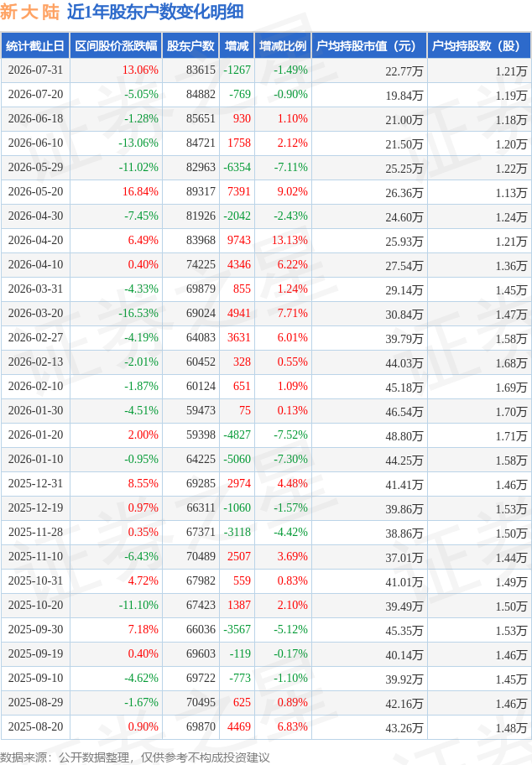Click the 增减比例 column header

pos(283,46)
